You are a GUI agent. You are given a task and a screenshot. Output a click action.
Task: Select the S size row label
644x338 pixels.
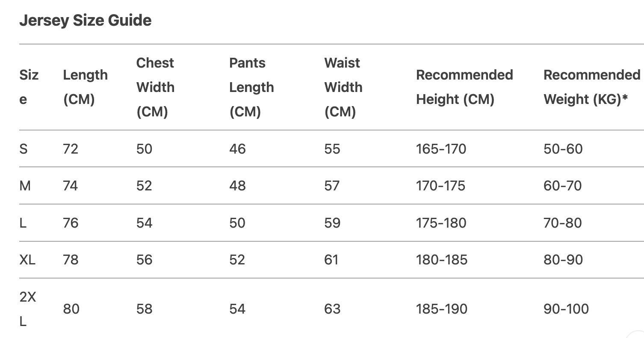(24, 149)
